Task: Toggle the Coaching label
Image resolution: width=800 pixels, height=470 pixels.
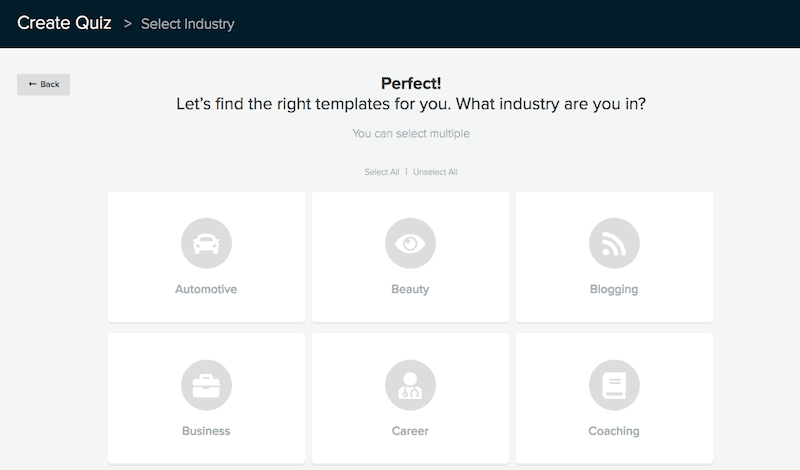Action: point(614,431)
